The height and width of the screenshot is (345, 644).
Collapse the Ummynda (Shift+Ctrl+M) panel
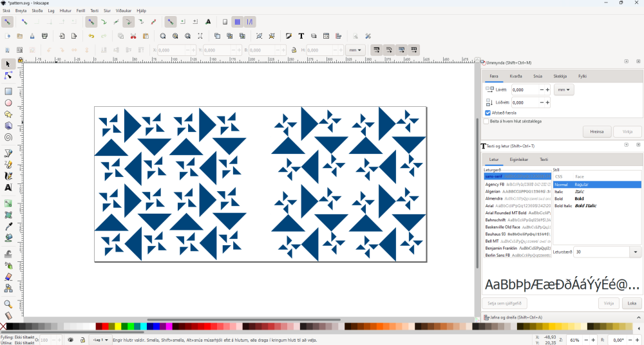point(627,61)
